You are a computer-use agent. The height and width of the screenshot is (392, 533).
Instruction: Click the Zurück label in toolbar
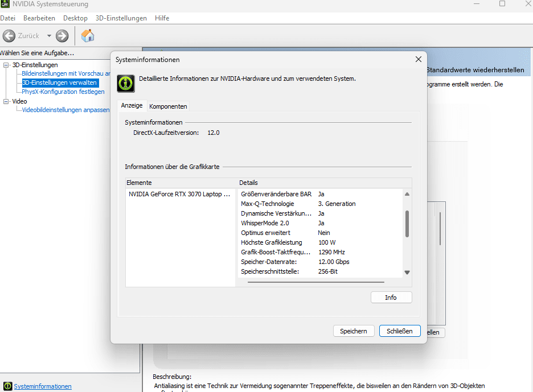pyautogui.click(x=28, y=36)
